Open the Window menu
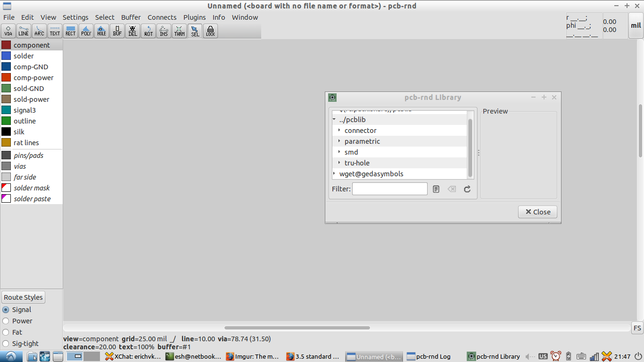 pos(245,17)
